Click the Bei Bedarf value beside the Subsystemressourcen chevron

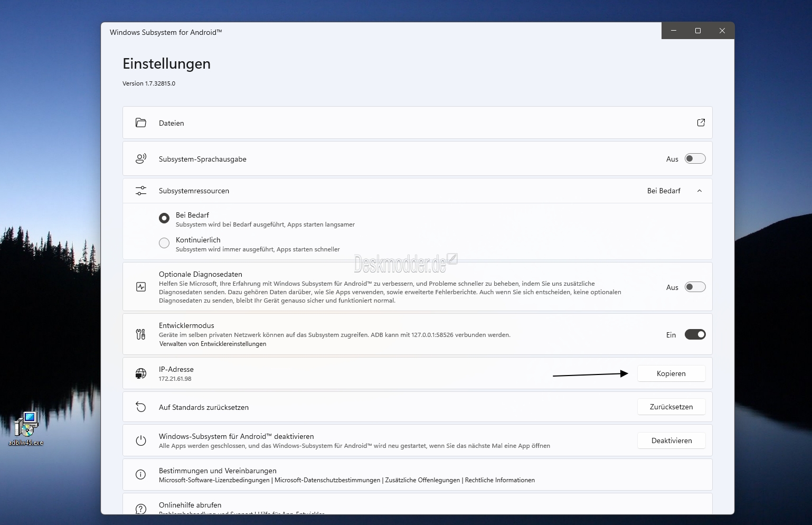[664, 191]
